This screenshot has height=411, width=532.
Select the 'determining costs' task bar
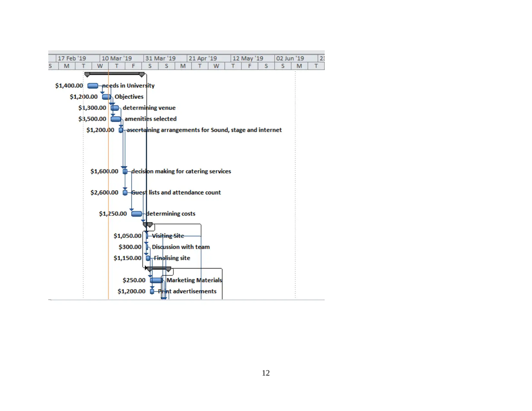coord(137,214)
